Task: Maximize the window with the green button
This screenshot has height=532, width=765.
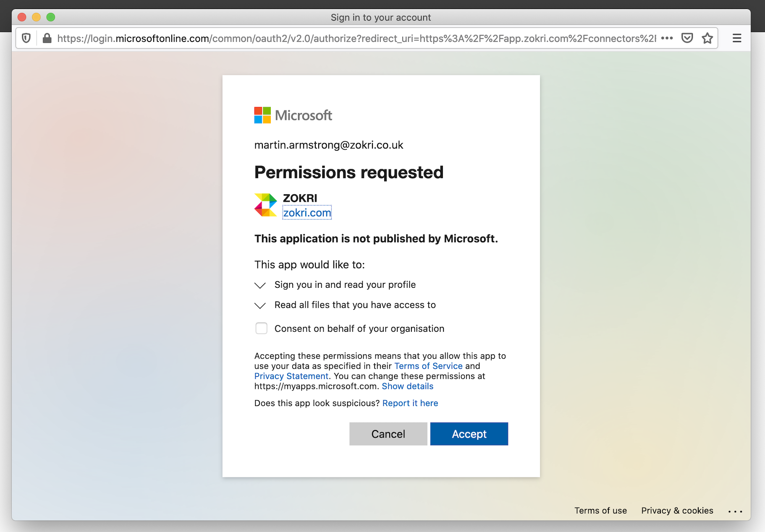Action: [x=51, y=17]
